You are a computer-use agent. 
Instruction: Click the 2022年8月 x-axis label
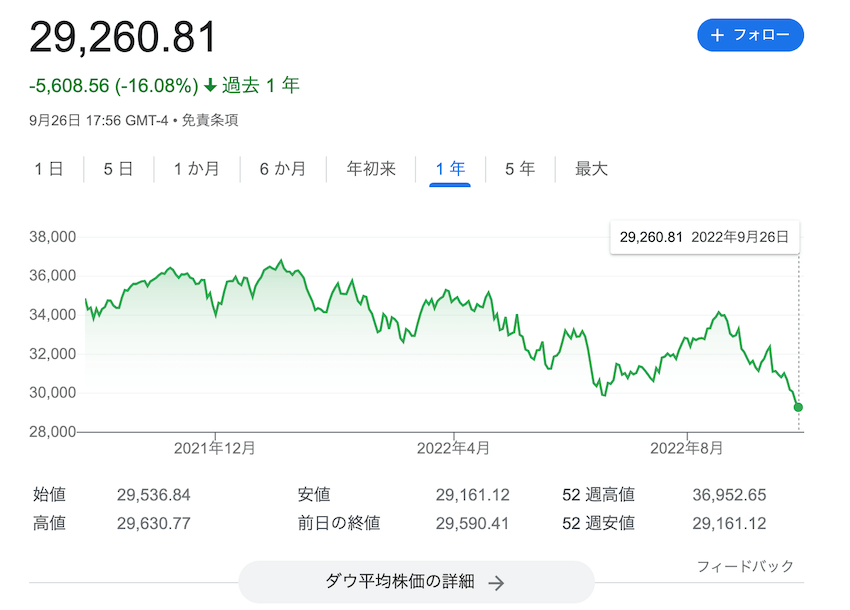point(686,448)
